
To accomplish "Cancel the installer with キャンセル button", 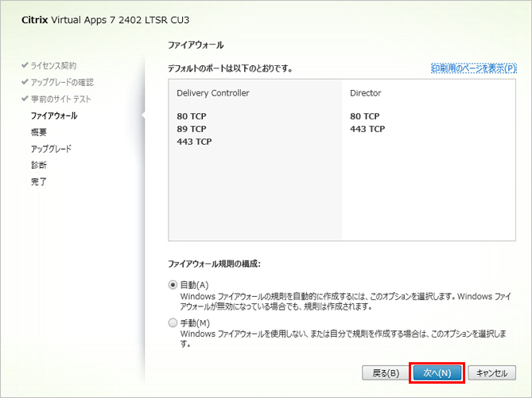I will [492, 373].
